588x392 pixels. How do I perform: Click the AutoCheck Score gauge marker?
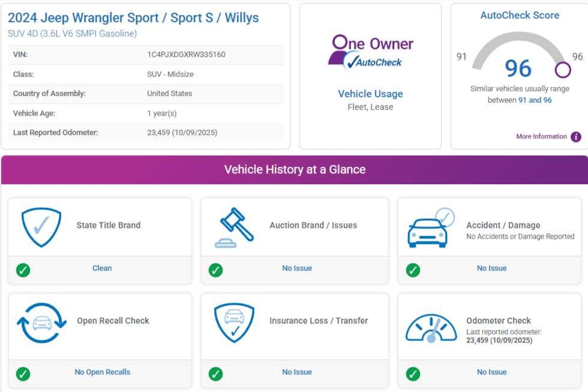pyautogui.click(x=563, y=70)
